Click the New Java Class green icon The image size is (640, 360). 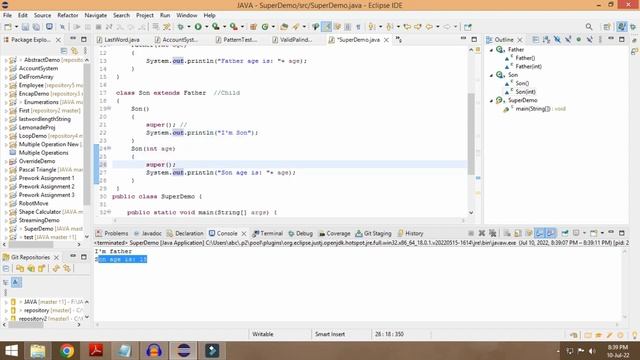265,27
